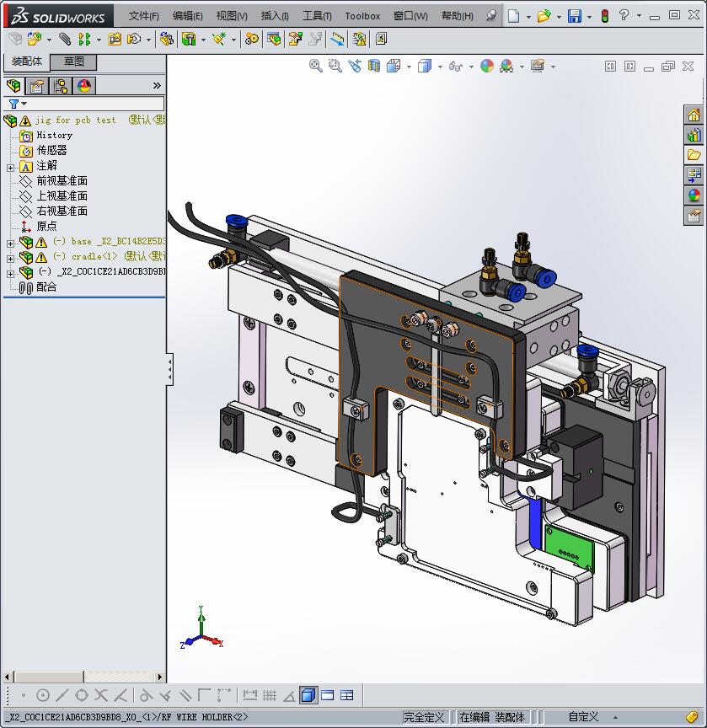
Task: Open the tree filter funnel dropdown
Action: [x=18, y=104]
